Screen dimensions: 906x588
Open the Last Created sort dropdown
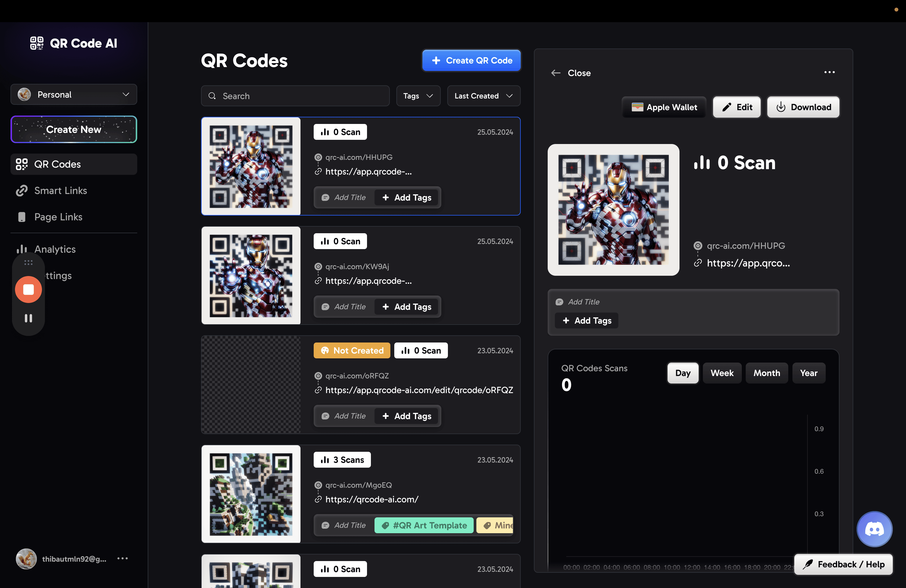(x=484, y=96)
